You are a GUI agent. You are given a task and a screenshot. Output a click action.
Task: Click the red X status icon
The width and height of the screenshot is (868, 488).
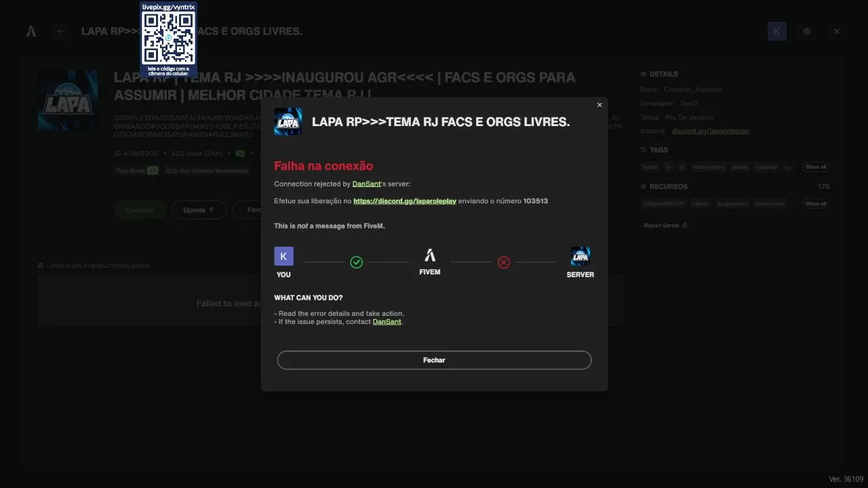pyautogui.click(x=504, y=262)
